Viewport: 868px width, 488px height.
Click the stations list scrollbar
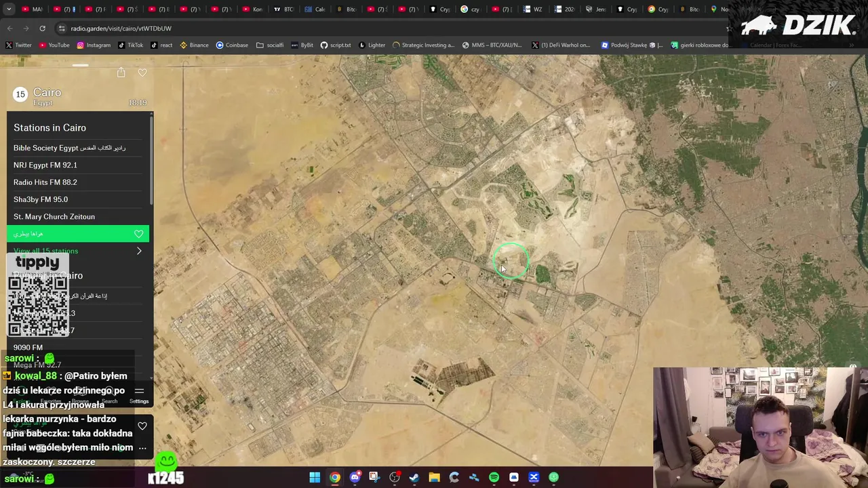pyautogui.click(x=152, y=159)
